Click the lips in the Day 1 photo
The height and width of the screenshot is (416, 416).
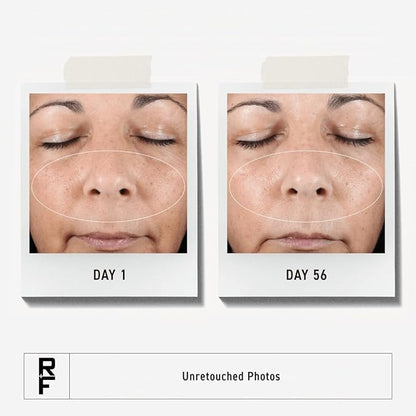coord(109,240)
